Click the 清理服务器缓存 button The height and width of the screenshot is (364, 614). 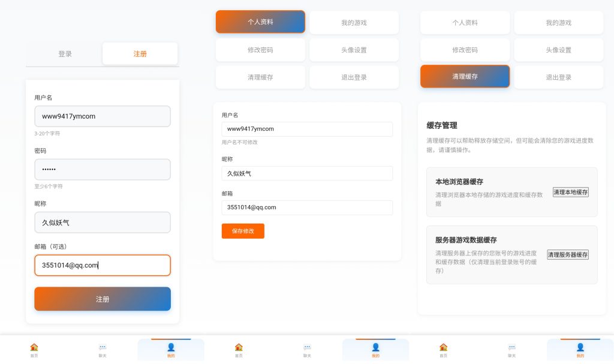567,254
